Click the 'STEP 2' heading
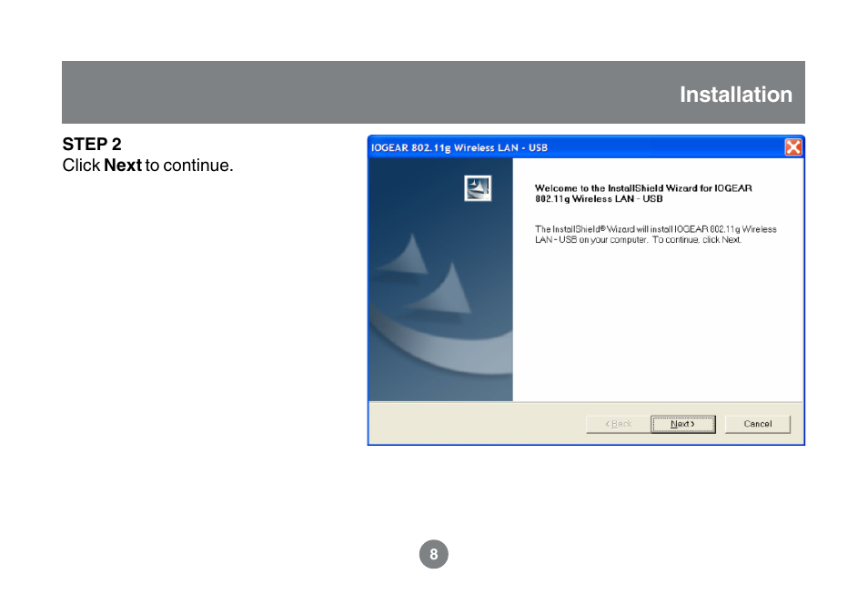868x604 pixels. click(92, 144)
